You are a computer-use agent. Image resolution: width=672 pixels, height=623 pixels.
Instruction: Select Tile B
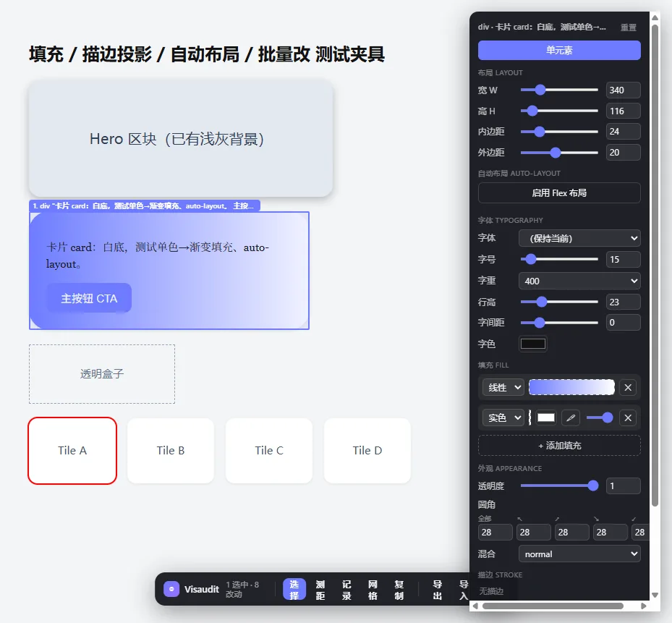pos(171,451)
